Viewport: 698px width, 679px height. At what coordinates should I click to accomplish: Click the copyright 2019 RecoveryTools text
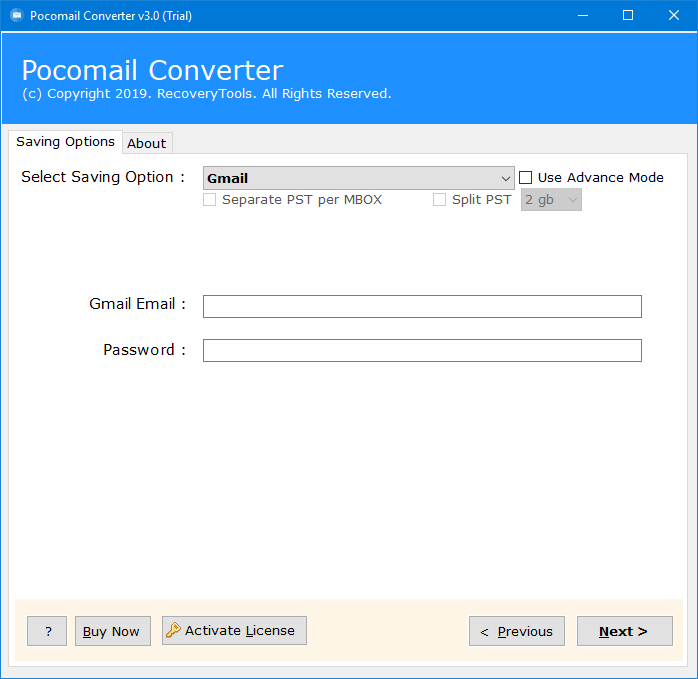[207, 94]
